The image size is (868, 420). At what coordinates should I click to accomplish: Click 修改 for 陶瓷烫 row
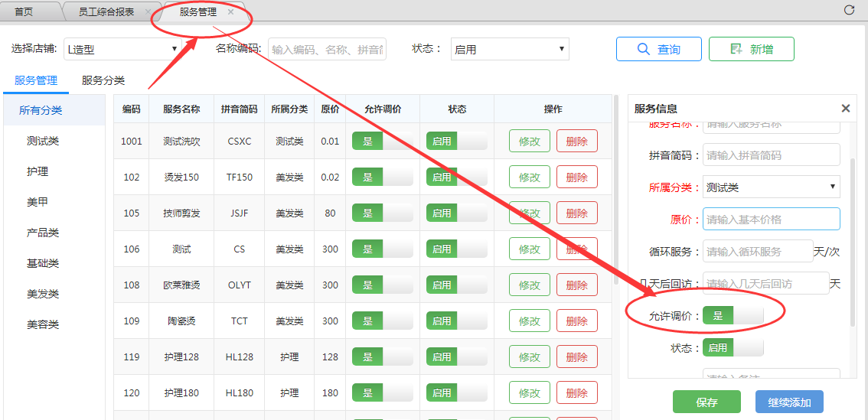tap(529, 321)
